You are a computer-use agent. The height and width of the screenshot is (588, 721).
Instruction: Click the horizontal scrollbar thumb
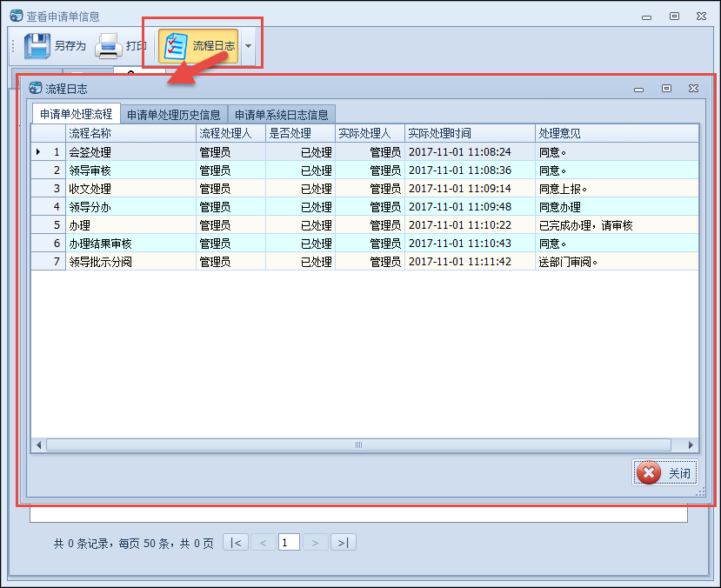358,444
